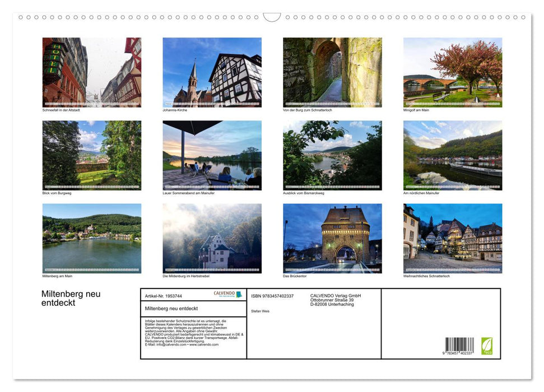
Task: Open the 'Am nördlichen Mainufer' photo
Action: tap(452, 155)
